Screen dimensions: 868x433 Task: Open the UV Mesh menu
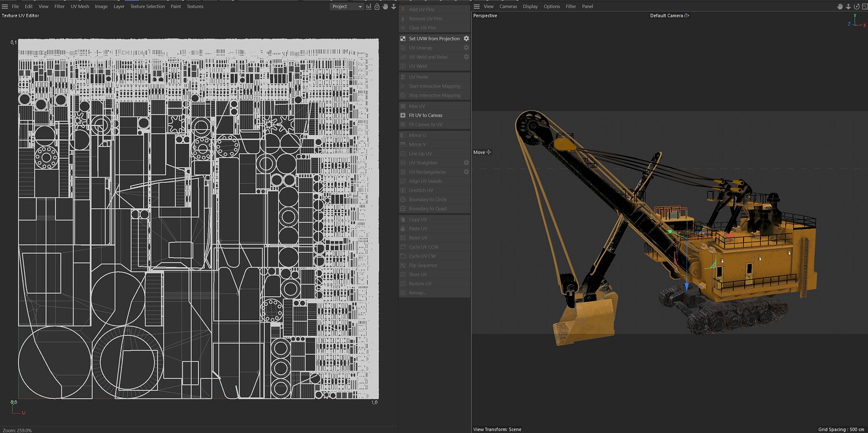(80, 6)
